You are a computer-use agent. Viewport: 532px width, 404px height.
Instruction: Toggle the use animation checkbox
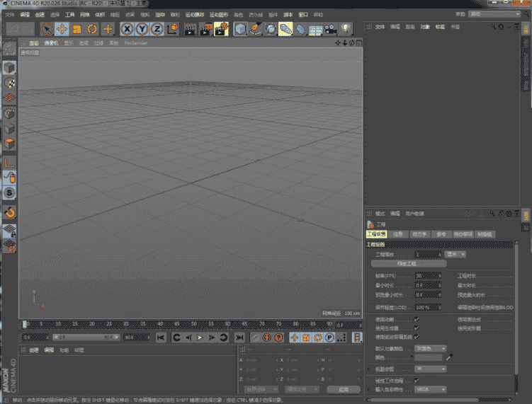417,319
